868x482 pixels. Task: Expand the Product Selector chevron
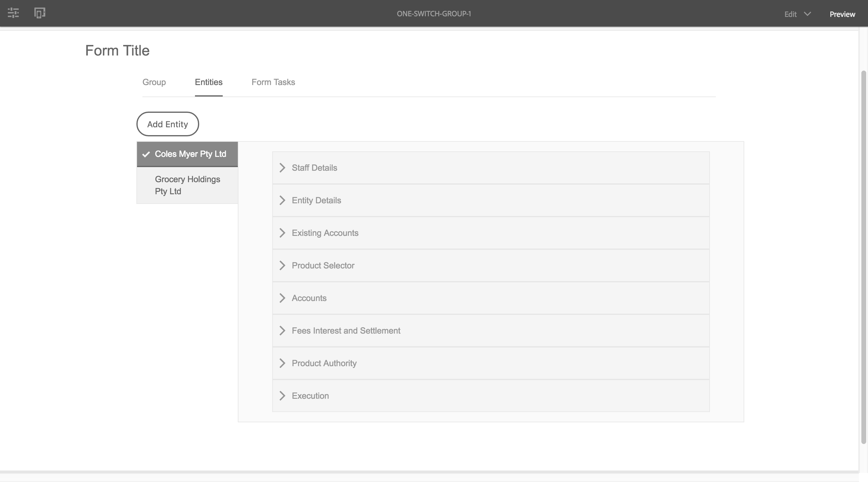(282, 265)
